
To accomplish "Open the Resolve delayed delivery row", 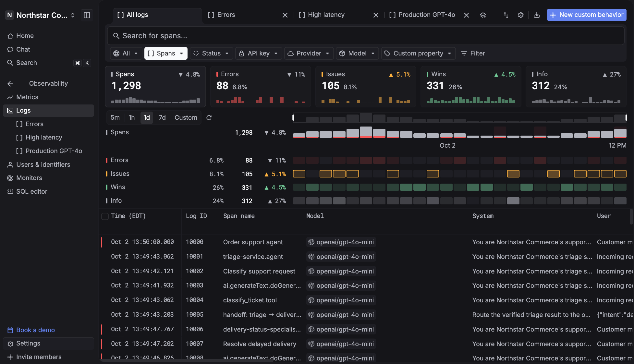I will 366,344.
